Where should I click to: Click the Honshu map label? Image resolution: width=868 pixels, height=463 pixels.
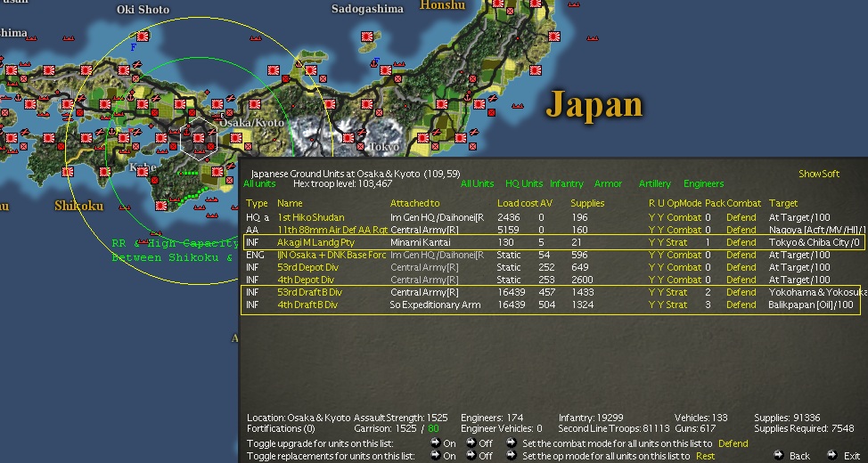(443, 5)
